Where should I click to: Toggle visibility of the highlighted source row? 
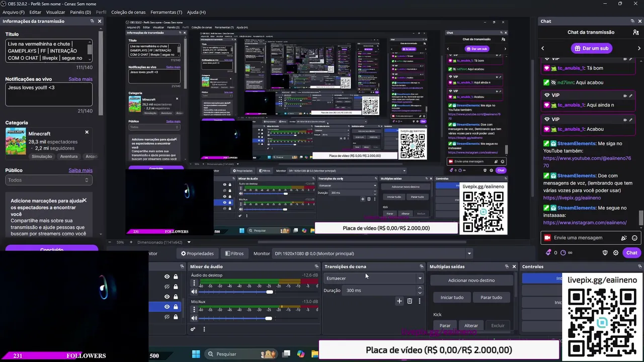tap(167, 307)
